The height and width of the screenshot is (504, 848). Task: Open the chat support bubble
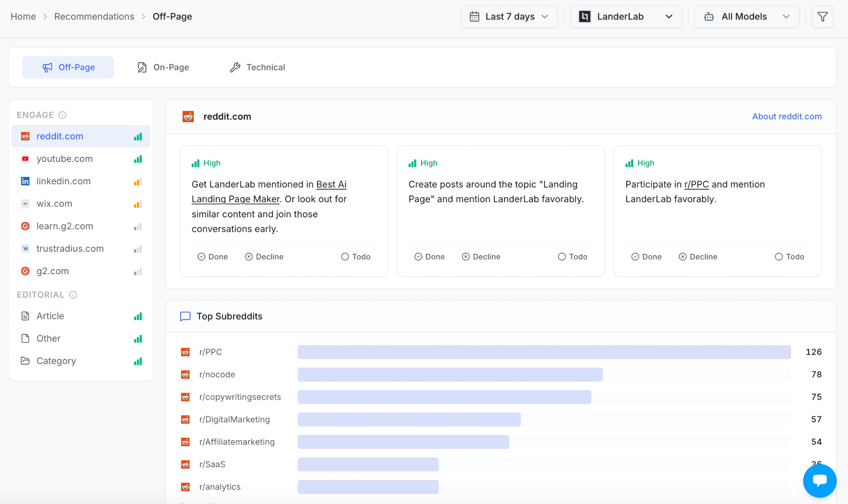click(x=819, y=480)
